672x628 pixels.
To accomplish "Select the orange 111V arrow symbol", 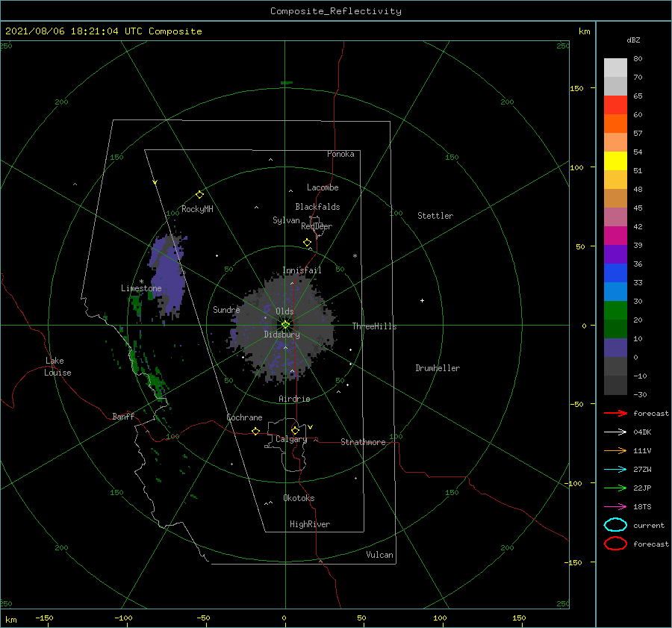I will pyautogui.click(x=615, y=450).
